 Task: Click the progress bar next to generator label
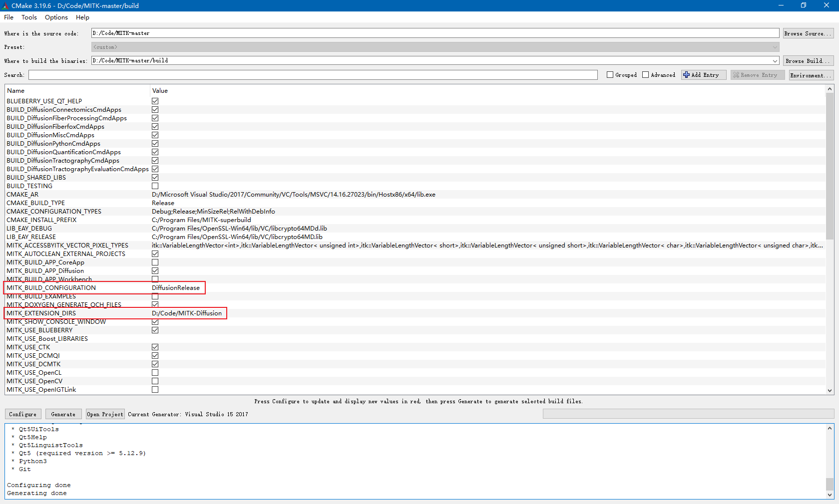(x=688, y=414)
